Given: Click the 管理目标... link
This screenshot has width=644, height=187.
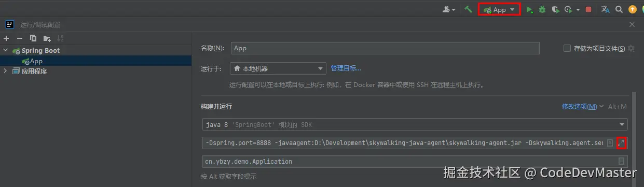Looking at the screenshot, I should pyautogui.click(x=346, y=68).
